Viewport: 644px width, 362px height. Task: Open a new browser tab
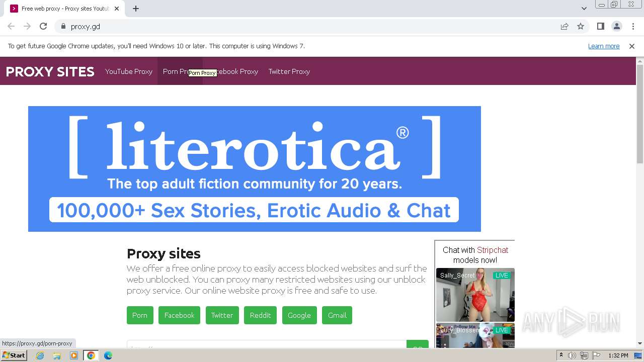pos(136,9)
